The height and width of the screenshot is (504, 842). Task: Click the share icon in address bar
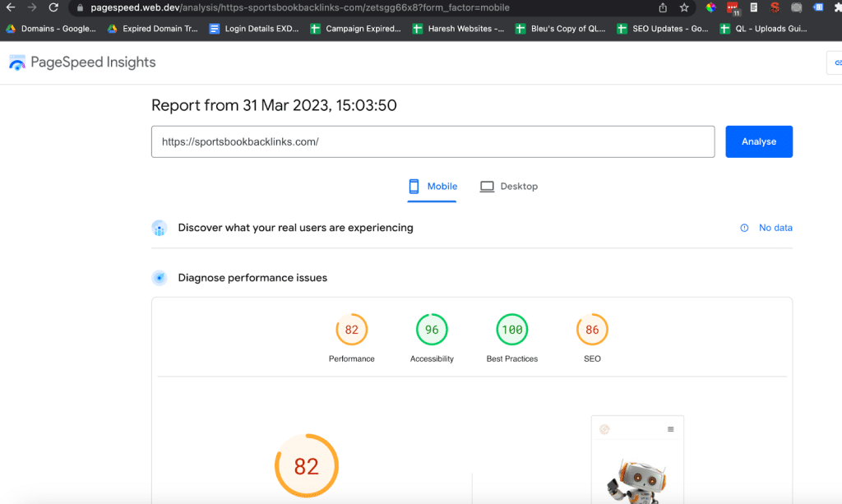click(663, 7)
